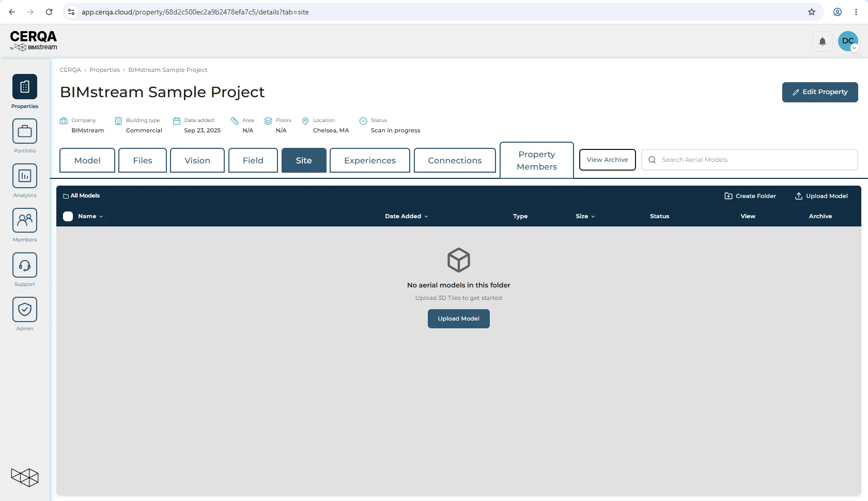
Task: Open the Admin shield icon
Action: point(25,309)
